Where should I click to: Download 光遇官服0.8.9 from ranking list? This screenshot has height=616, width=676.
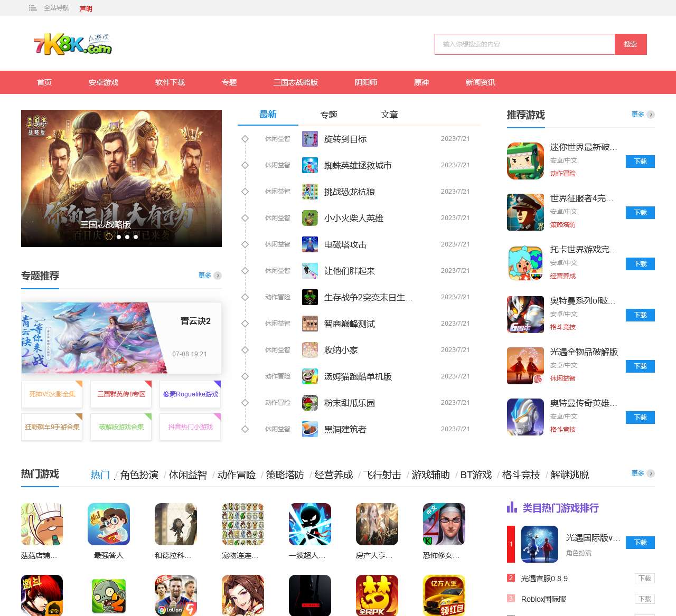pos(645,579)
